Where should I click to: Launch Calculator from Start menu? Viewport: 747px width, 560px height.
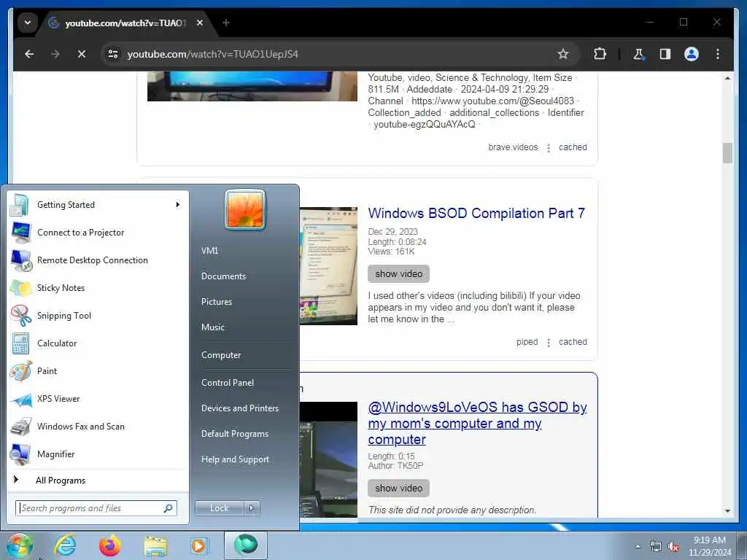[x=98, y=343]
